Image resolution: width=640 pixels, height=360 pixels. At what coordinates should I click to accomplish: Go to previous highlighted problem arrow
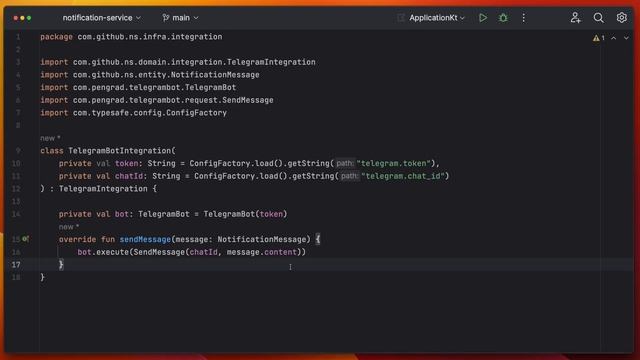[613, 38]
